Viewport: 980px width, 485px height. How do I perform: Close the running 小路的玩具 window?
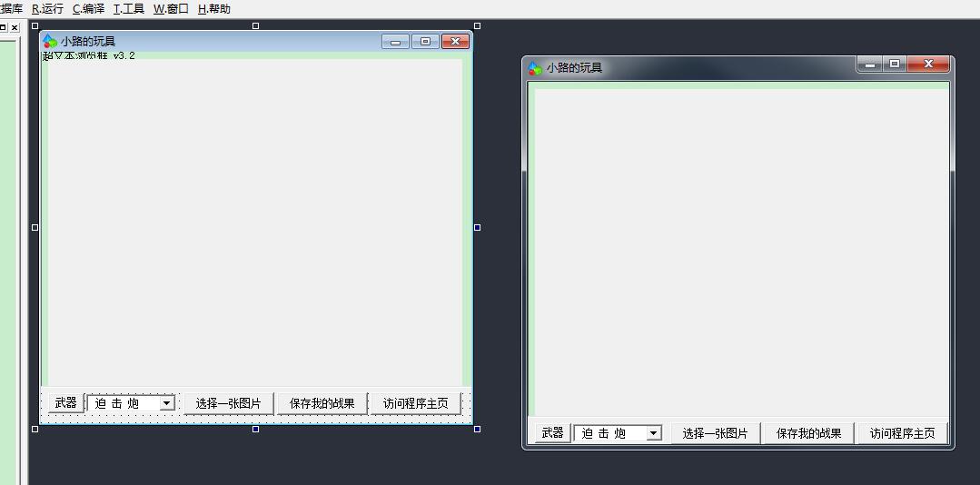pyautogui.click(x=928, y=64)
